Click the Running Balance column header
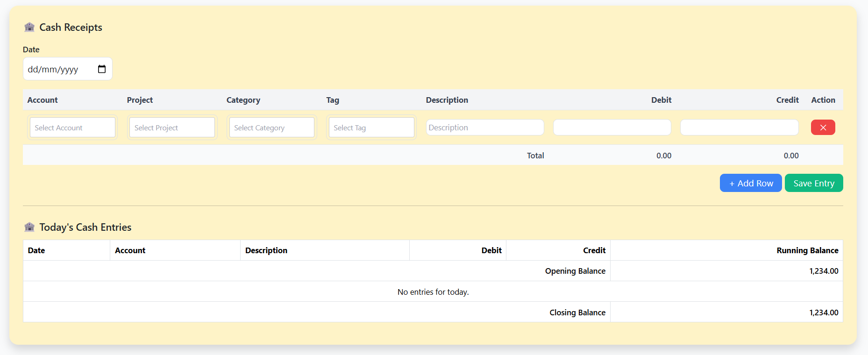 (807, 250)
